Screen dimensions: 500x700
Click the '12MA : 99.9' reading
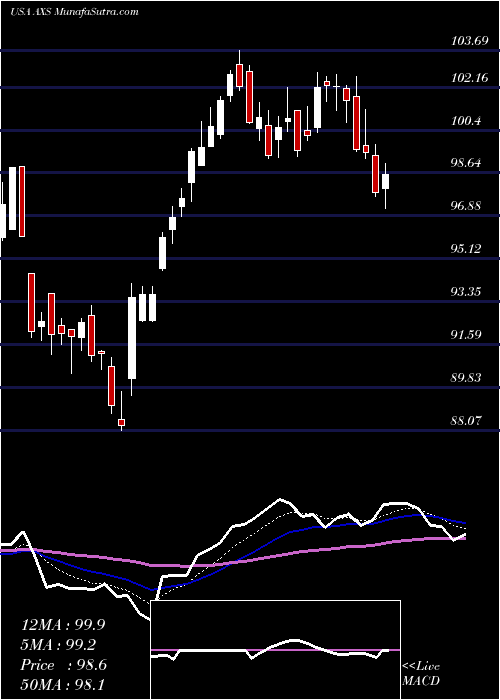click(63, 625)
